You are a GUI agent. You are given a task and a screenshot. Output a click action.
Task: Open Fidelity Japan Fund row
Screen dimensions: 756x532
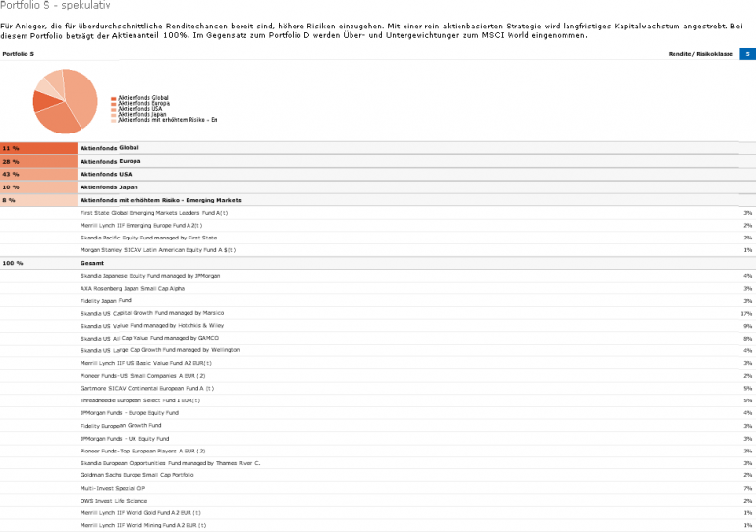pyautogui.click(x=378, y=301)
